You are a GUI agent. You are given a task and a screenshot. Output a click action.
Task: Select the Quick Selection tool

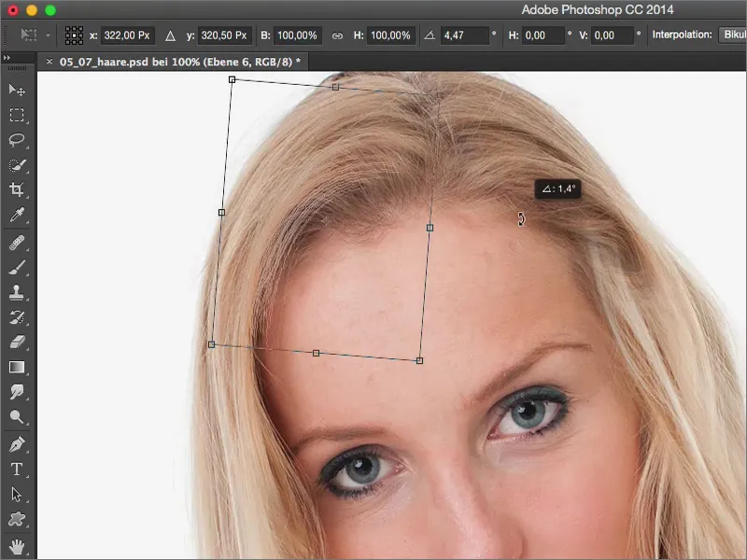(x=17, y=165)
